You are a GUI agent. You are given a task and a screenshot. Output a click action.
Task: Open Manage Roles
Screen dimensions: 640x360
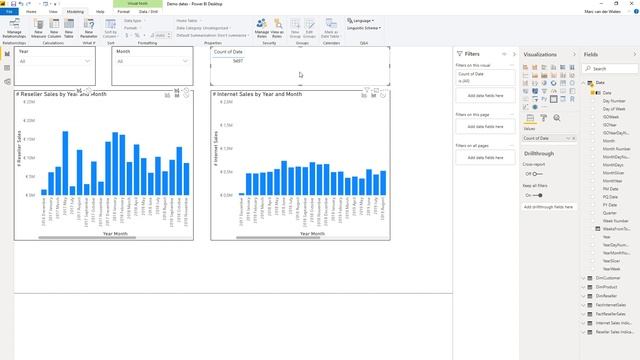pos(262,28)
